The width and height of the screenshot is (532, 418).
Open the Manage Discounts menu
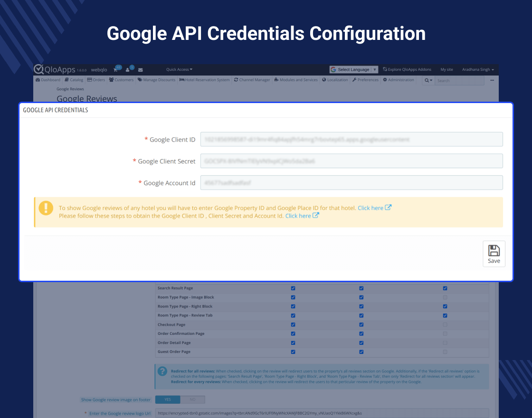pos(156,80)
